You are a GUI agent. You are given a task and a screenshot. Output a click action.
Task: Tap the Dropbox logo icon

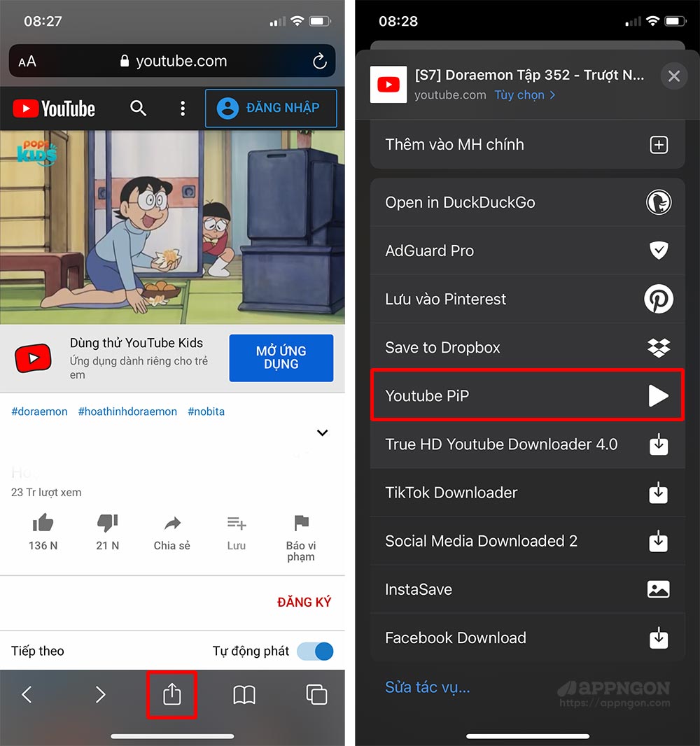click(x=659, y=347)
